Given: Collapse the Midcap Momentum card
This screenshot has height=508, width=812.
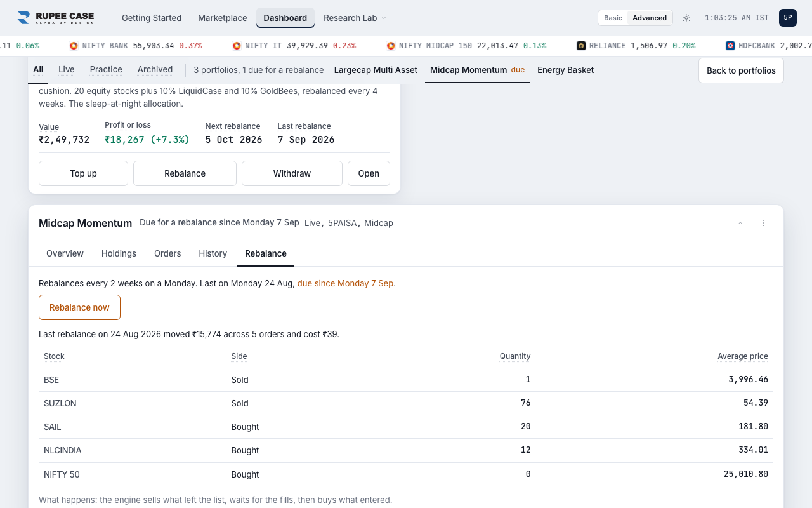Looking at the screenshot, I should tap(740, 223).
